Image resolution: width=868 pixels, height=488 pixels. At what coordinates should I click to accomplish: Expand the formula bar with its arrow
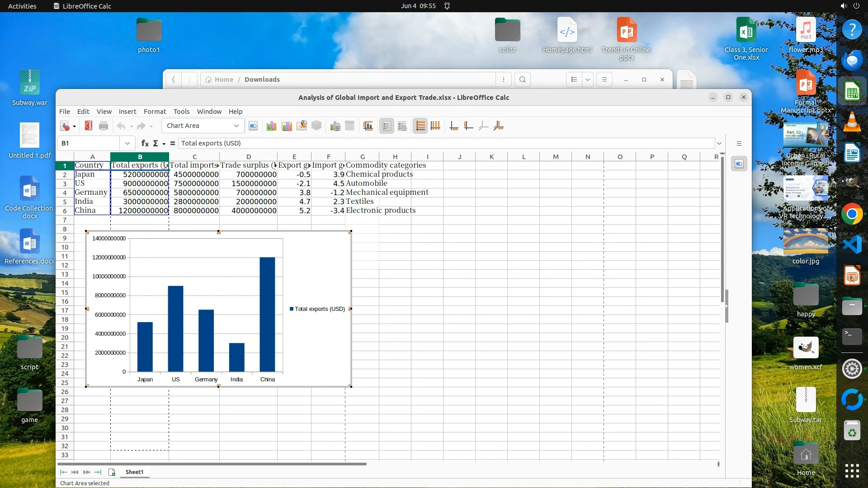[x=719, y=143]
